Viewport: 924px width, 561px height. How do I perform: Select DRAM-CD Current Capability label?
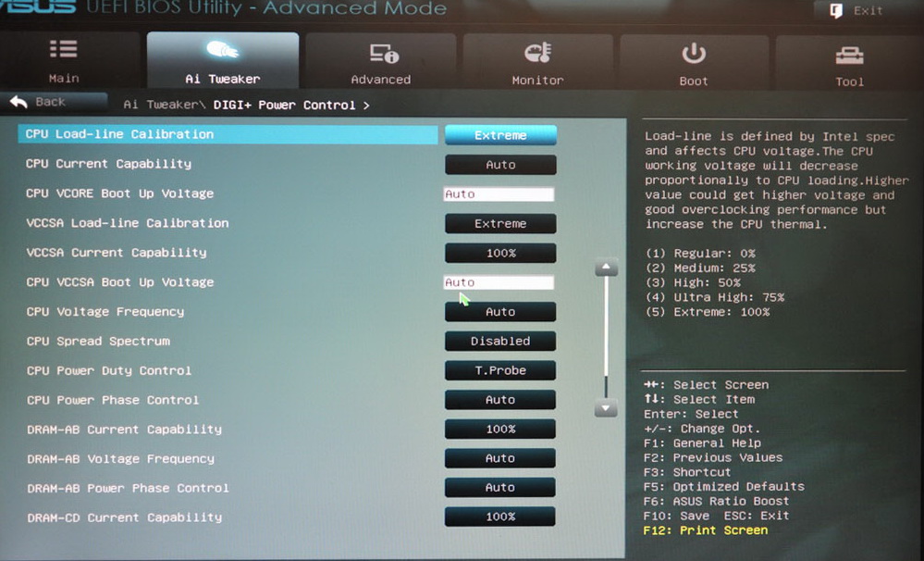pyautogui.click(x=124, y=517)
